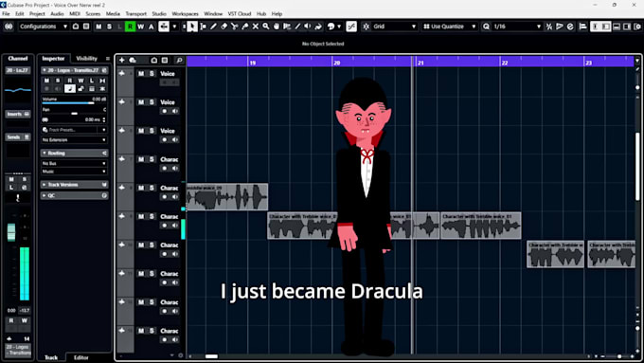
Task: Open track presets cloud icon in track list
Action: click(133, 60)
